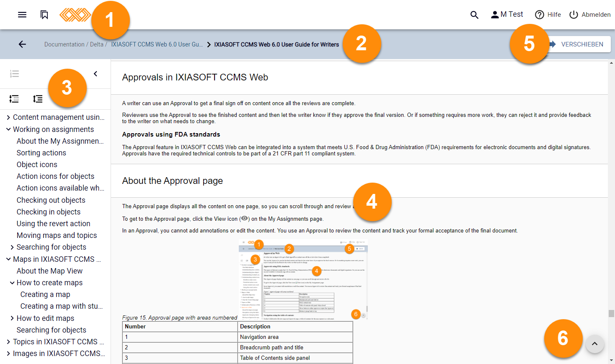Screen dimensions: 615x364
Task: Toggle numbered list view icon in side panel
Action: coord(14,74)
